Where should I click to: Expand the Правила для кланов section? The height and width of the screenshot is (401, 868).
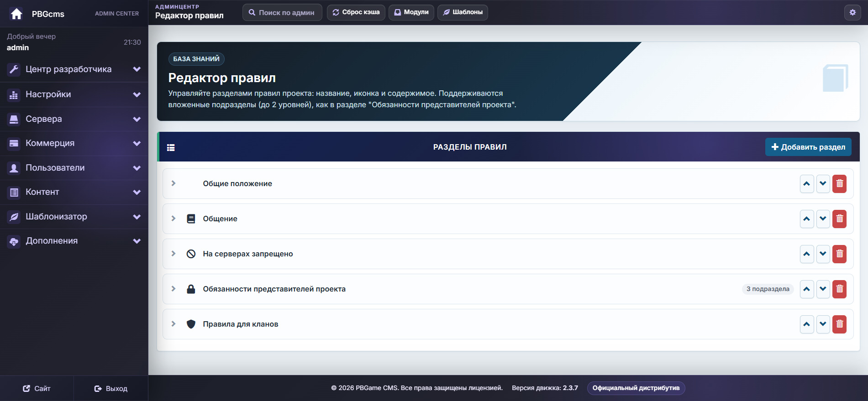click(x=174, y=324)
